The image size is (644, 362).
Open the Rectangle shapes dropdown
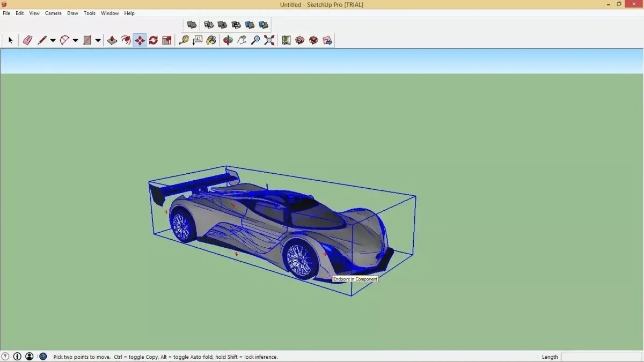tap(97, 40)
